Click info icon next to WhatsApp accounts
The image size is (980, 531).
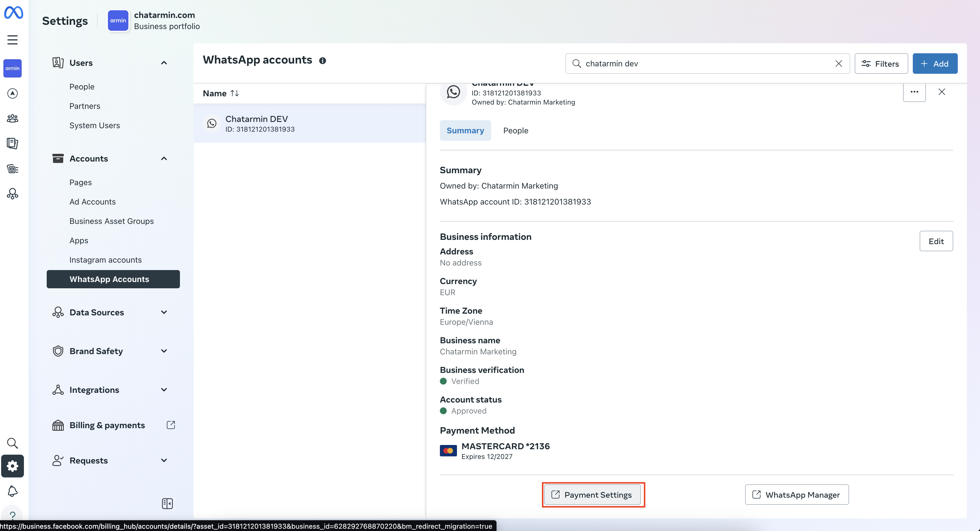[x=322, y=60]
